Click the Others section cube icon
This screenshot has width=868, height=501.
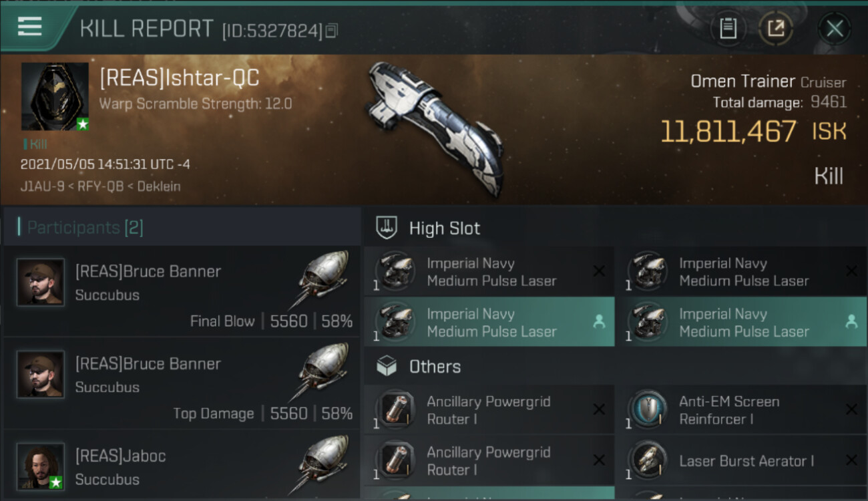click(387, 367)
